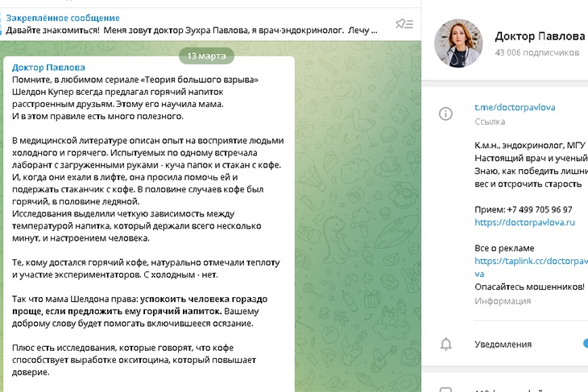Click the bell icon next to Уведомления
Screen dimensions: 588x392
(x=446, y=344)
